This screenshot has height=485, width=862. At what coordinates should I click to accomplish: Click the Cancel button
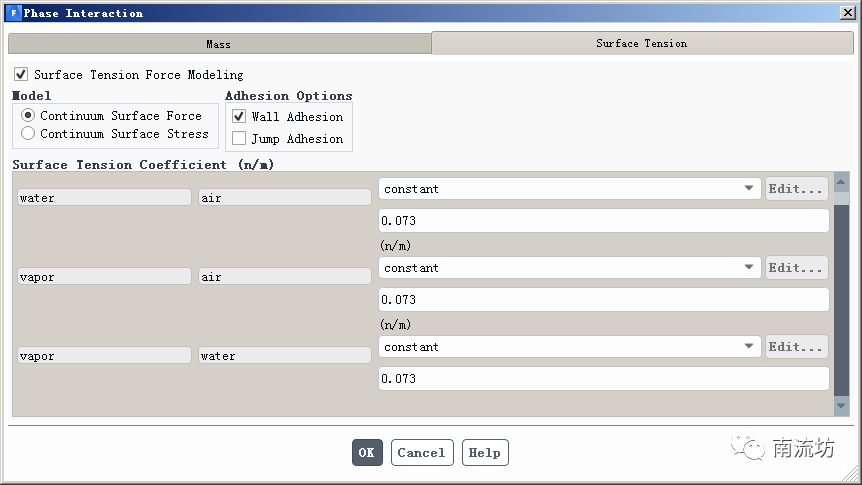pos(421,453)
